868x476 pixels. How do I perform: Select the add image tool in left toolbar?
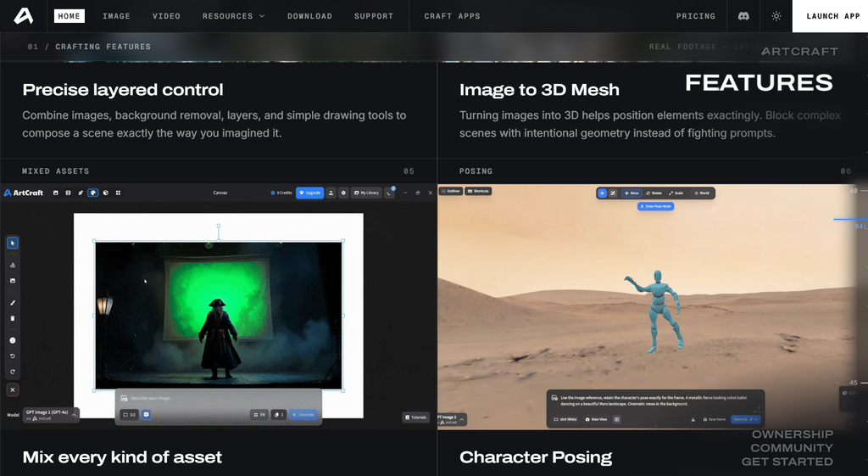[12, 280]
